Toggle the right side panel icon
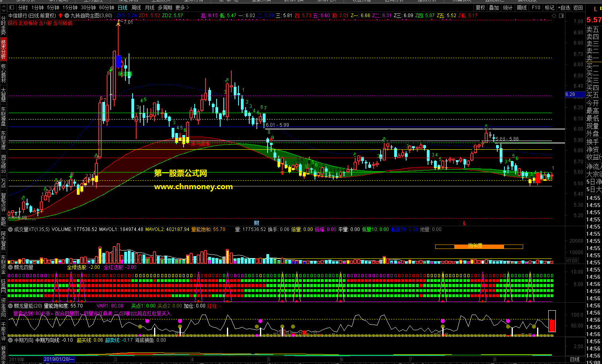Screen dimensions: 602x364 561,16
